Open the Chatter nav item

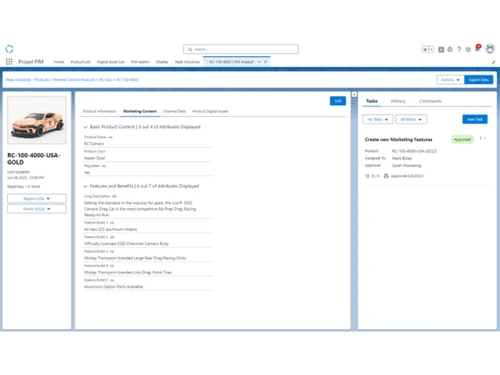162,62
